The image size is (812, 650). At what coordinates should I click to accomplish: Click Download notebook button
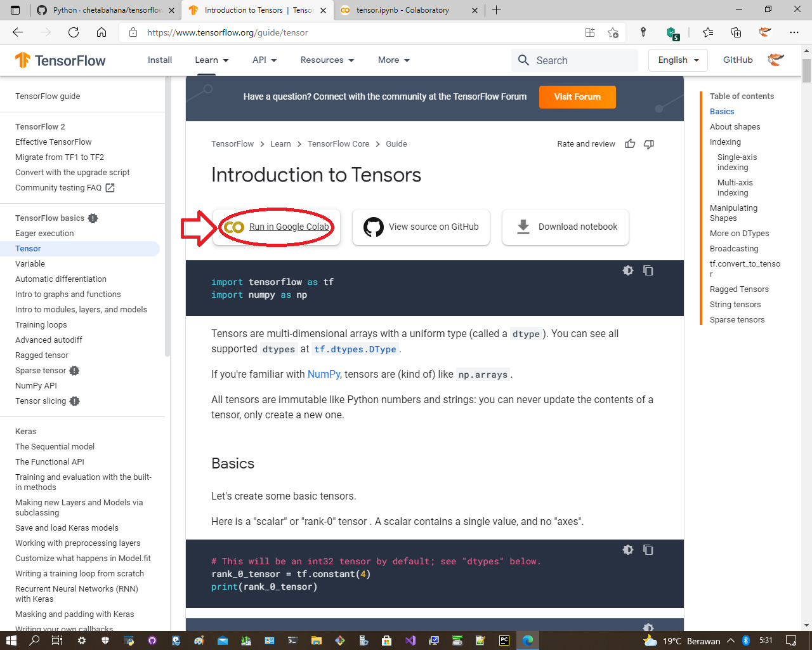pos(565,227)
